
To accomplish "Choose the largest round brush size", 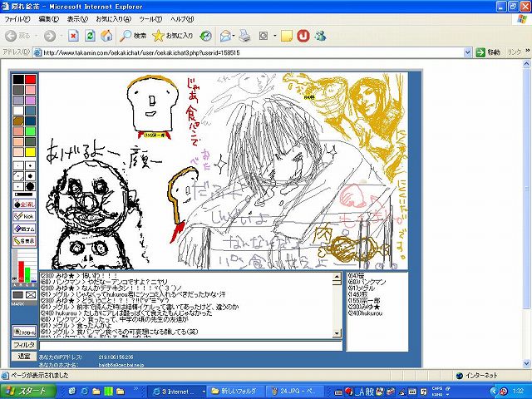I will pyautogui.click(x=30, y=186).
